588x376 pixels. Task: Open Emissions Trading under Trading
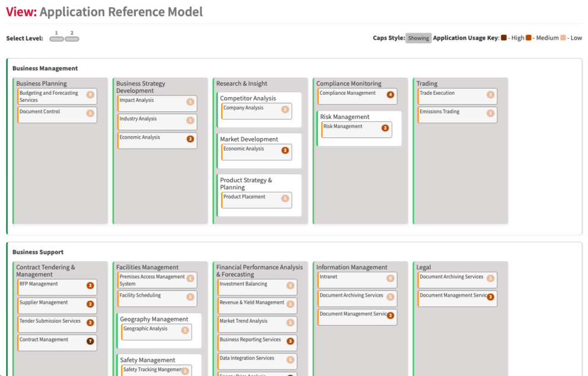(x=458, y=115)
